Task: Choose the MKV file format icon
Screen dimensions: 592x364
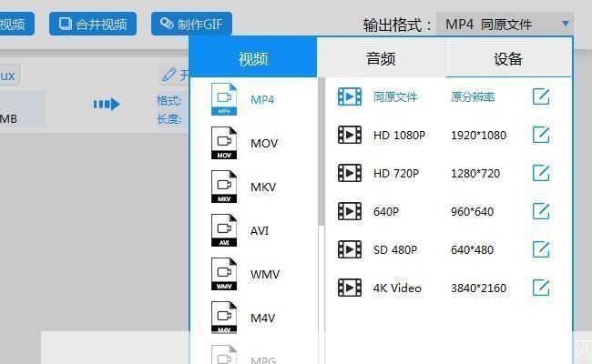Action: (224, 187)
